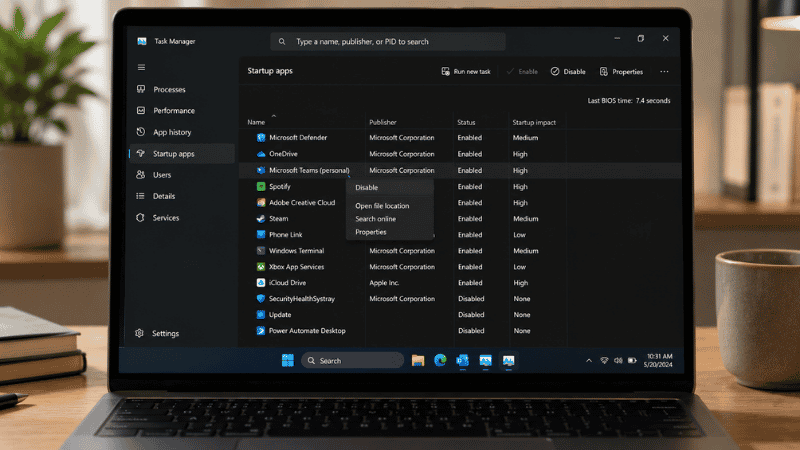Click the taskbar Search box

(353, 360)
